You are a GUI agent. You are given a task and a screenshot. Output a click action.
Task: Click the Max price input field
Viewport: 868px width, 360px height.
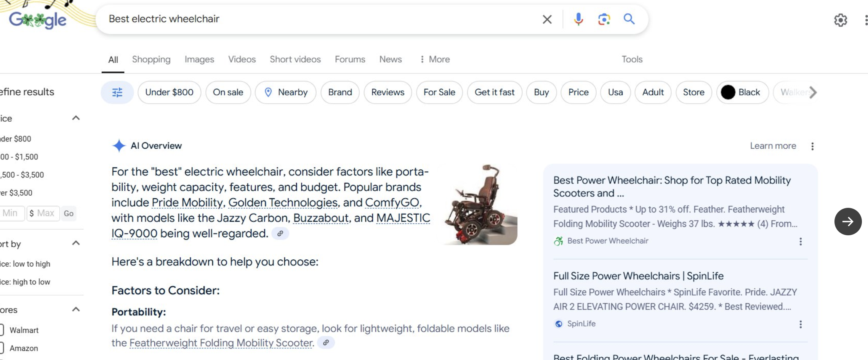(x=43, y=213)
